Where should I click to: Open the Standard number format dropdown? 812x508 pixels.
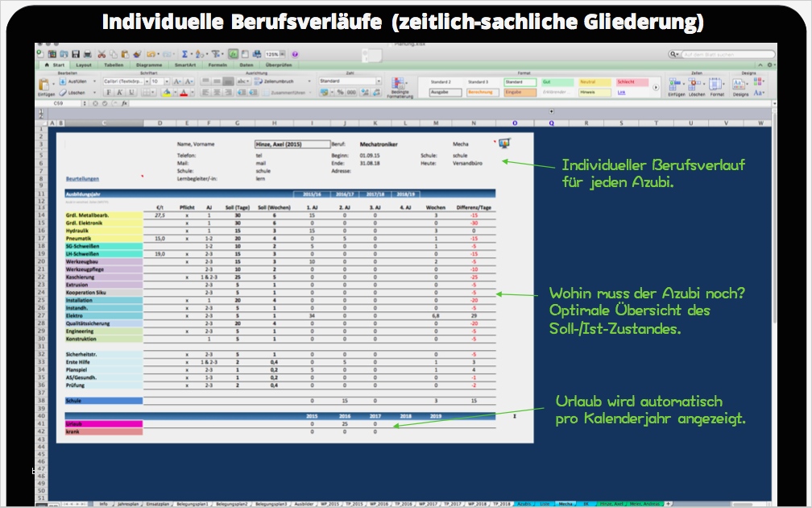click(x=379, y=81)
